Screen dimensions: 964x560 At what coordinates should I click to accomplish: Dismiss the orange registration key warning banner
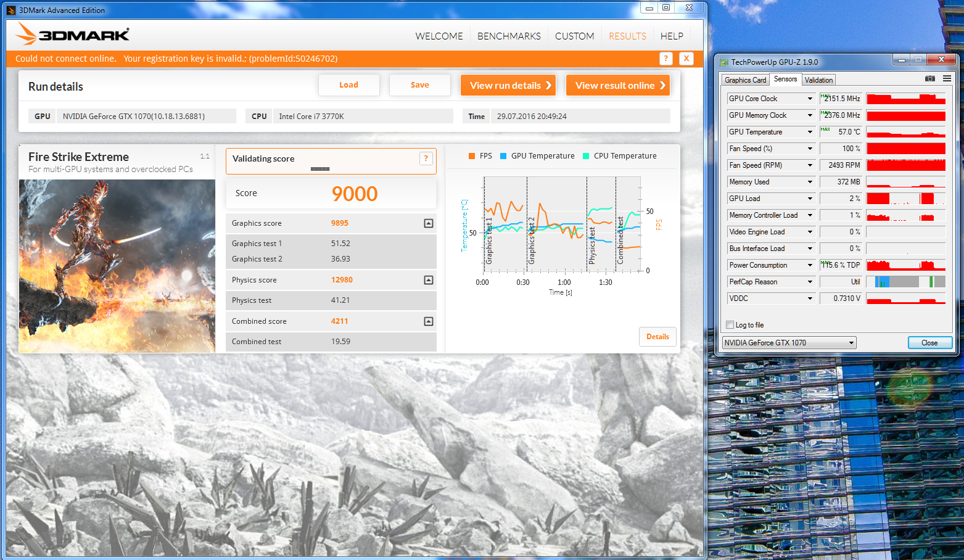point(686,59)
